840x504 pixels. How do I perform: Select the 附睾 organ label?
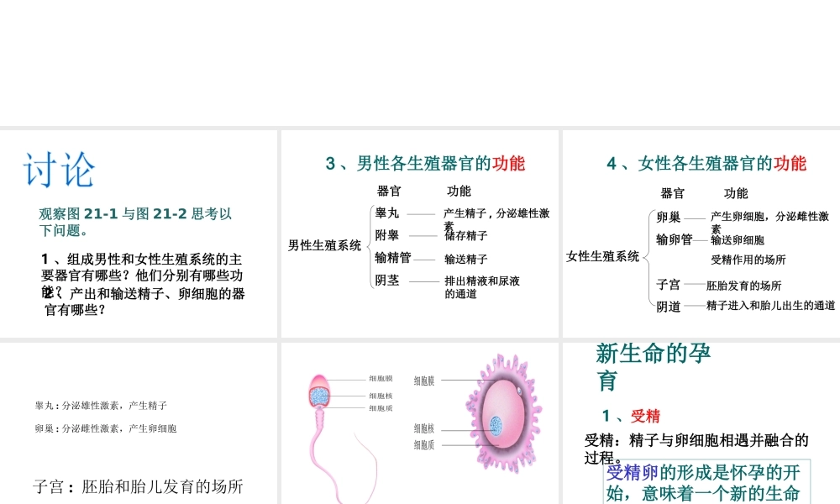click(x=386, y=235)
